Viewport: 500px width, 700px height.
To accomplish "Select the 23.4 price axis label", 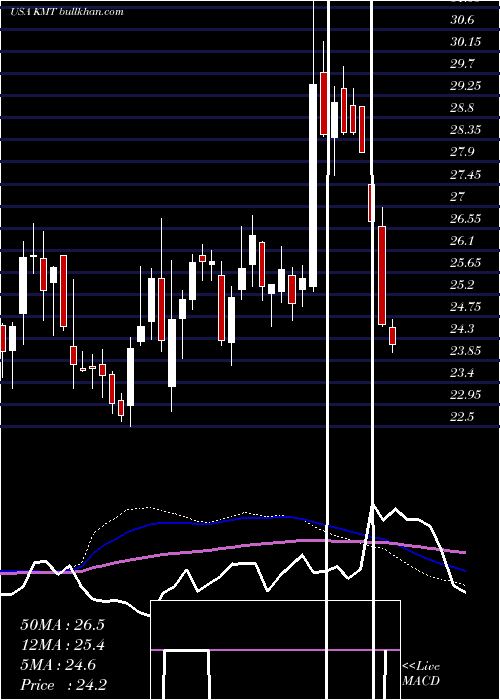I will click(462, 372).
